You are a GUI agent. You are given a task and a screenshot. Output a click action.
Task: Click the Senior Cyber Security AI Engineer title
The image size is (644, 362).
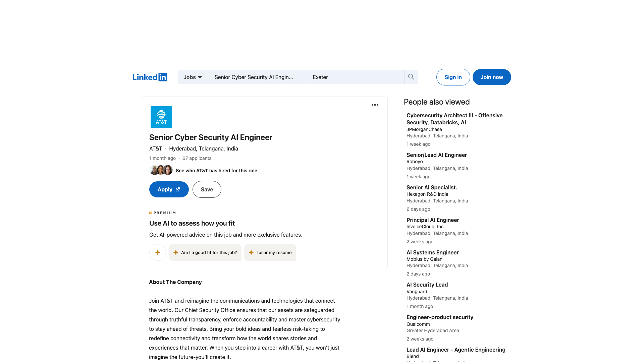point(211,137)
